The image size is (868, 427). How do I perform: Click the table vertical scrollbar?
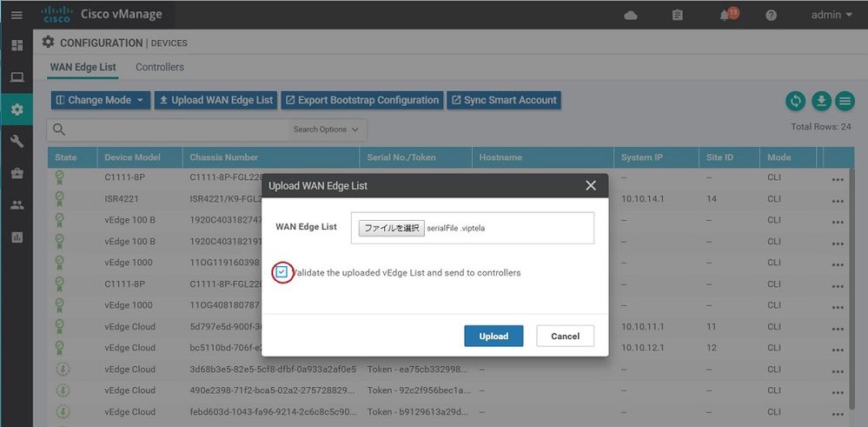851,288
